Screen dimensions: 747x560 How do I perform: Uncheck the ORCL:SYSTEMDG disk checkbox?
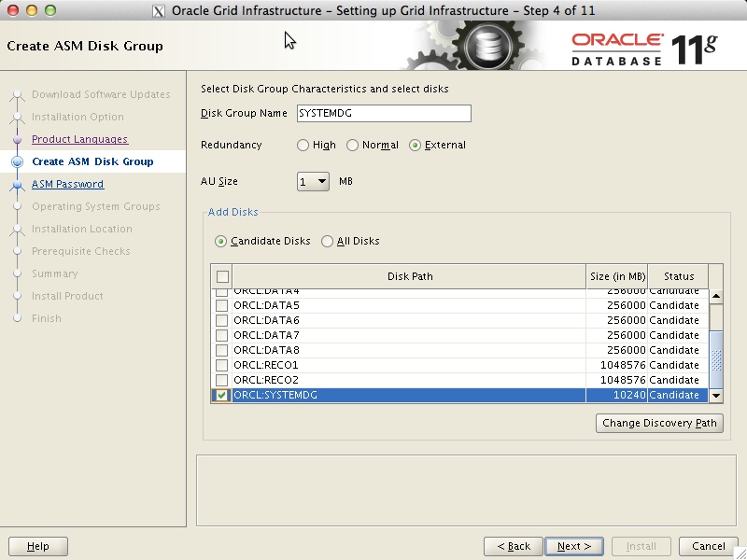coord(221,396)
